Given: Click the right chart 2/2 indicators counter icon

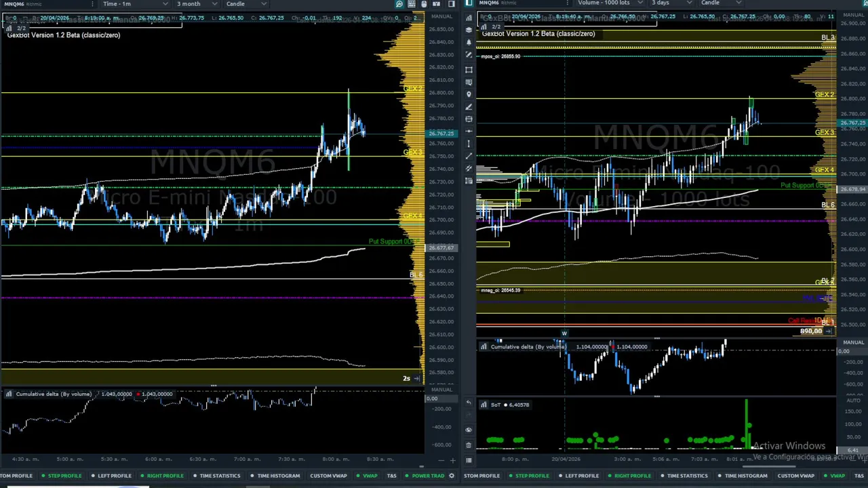Looking at the screenshot, I should 483,27.
